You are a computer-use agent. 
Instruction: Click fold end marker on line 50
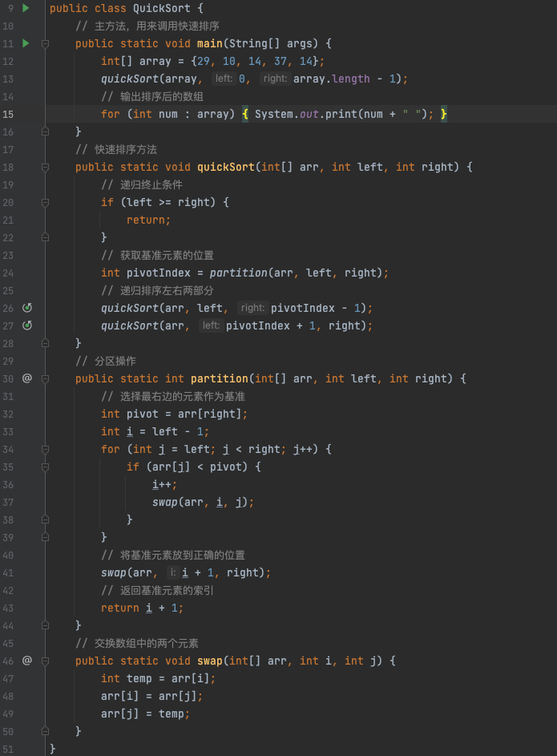[46, 731]
